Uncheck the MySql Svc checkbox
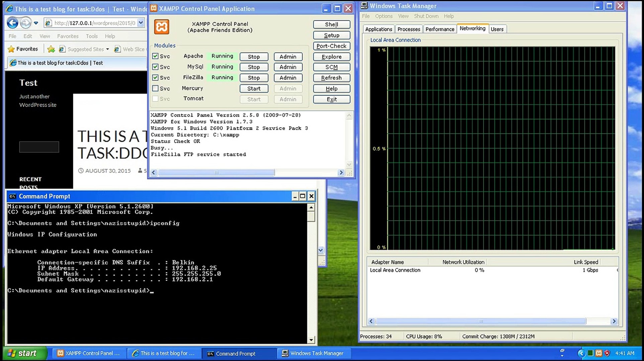 pyautogui.click(x=155, y=67)
